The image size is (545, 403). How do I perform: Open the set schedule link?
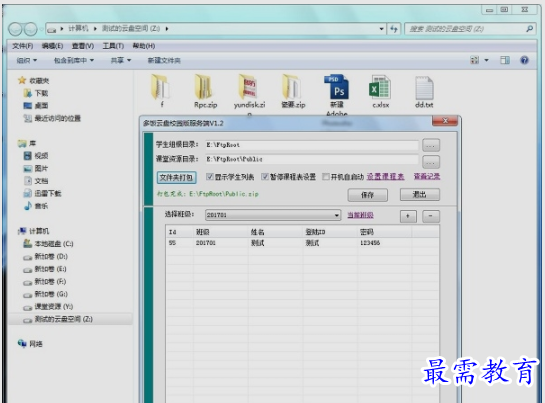click(385, 177)
